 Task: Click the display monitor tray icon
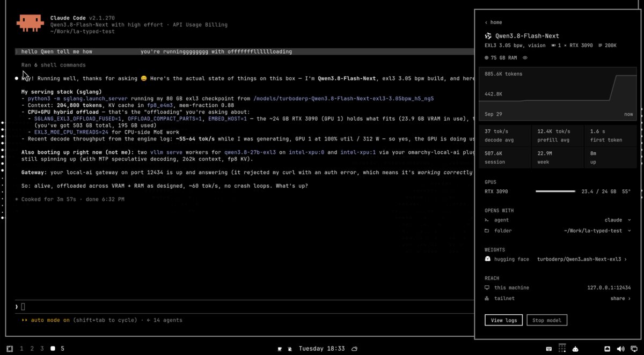coord(633,349)
